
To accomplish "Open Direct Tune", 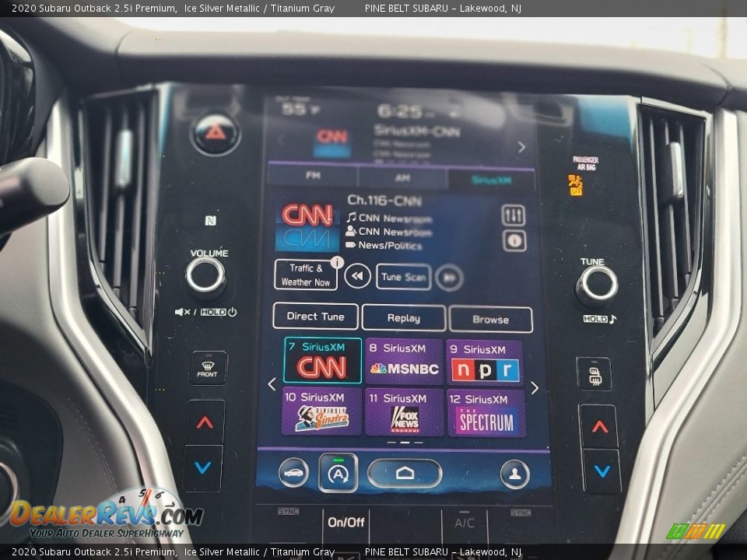I will (x=315, y=317).
